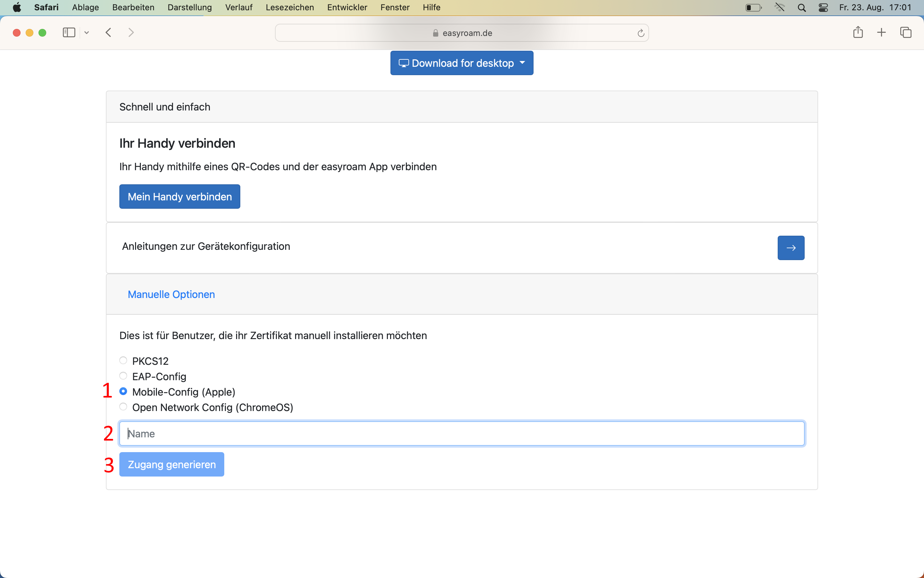Select Open Network Config (ChromeOS) option
The width and height of the screenshot is (924, 578).
(x=123, y=407)
